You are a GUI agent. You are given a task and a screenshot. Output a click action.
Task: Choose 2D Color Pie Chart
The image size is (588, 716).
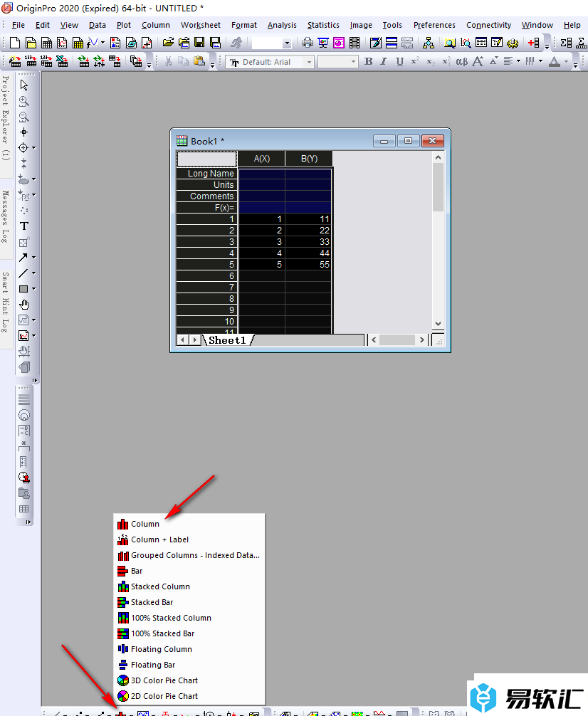pos(189,696)
